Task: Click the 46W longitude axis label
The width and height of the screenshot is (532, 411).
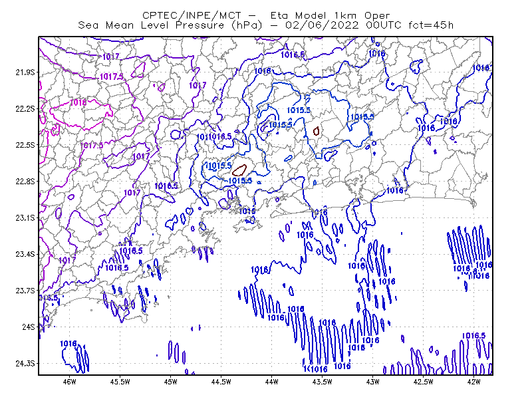Action: coord(70,382)
